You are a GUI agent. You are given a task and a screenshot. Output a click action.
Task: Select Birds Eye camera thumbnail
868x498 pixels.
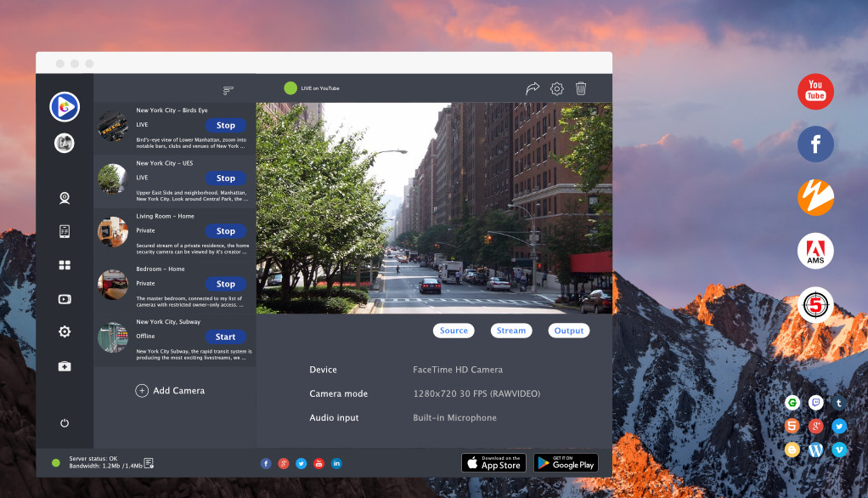[x=113, y=127]
